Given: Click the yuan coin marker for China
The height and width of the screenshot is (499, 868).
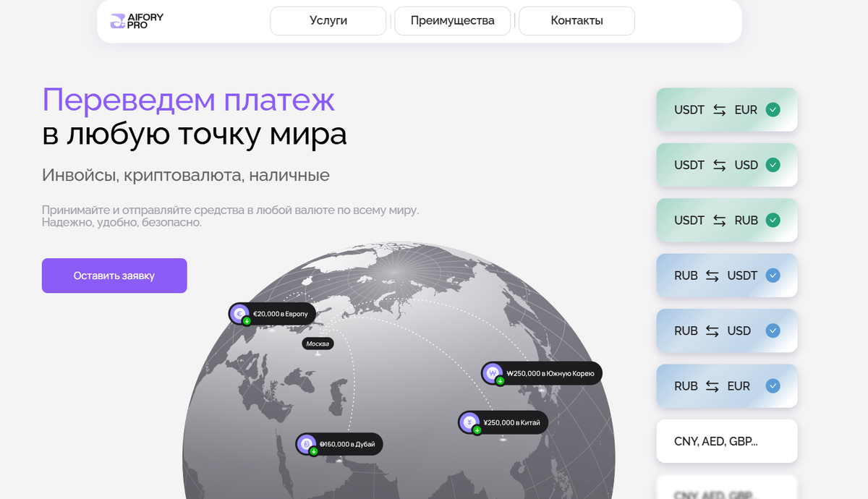Looking at the screenshot, I should tap(470, 422).
